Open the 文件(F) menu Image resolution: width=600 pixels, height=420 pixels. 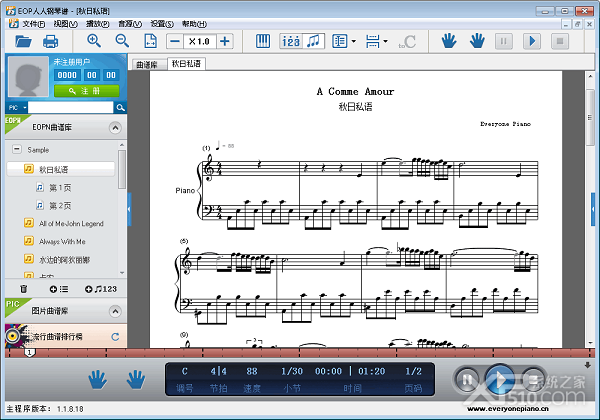pos(33,24)
